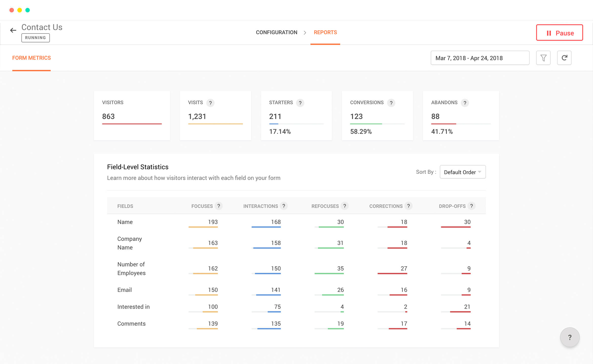
Task: Select the Form Metrics tab
Action: click(31, 58)
